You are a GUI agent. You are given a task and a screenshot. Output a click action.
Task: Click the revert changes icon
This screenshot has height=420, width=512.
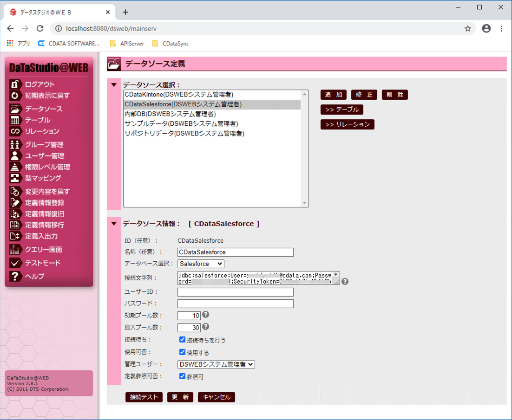15,191
